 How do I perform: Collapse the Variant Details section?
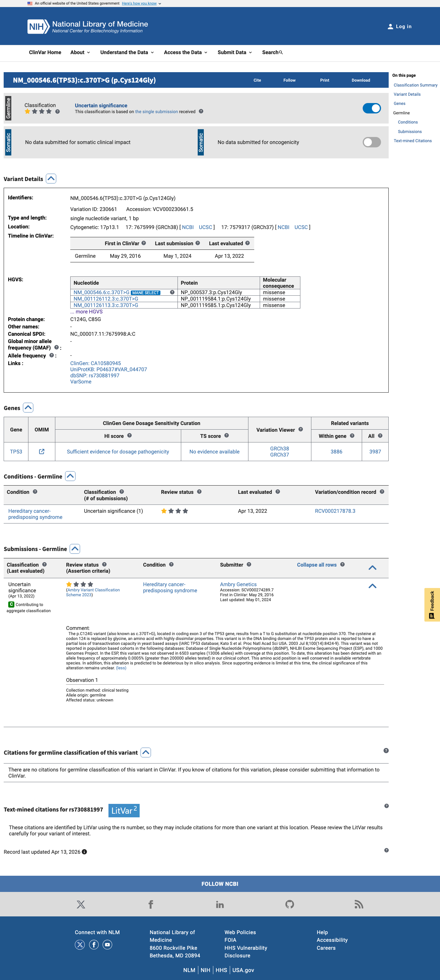51,179
